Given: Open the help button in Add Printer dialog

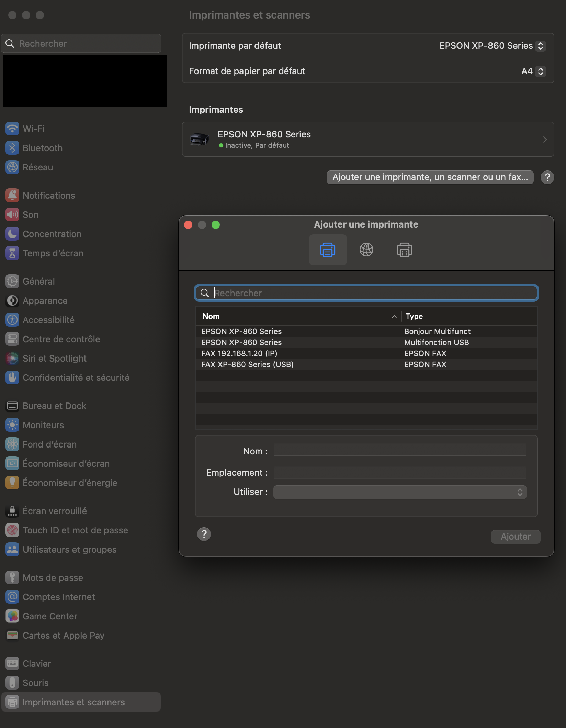Looking at the screenshot, I should 204,534.
